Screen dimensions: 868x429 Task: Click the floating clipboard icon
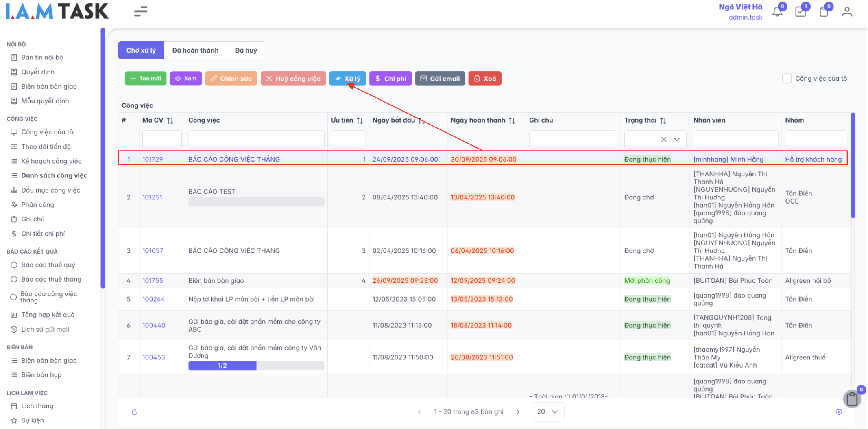[x=852, y=399]
